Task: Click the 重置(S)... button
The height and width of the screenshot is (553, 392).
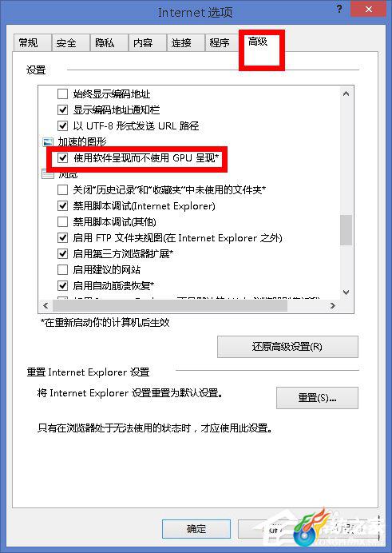Action: point(317,398)
